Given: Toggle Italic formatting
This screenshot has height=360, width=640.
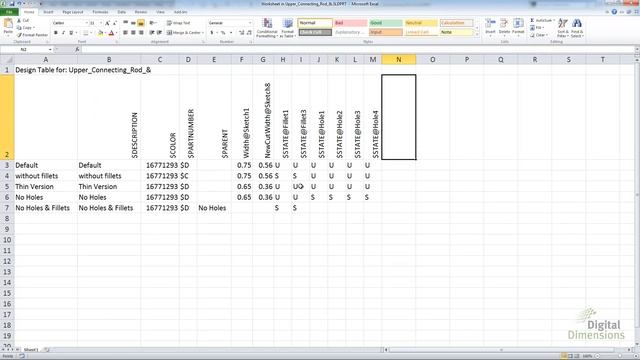Looking at the screenshot, I should coord(63,33).
